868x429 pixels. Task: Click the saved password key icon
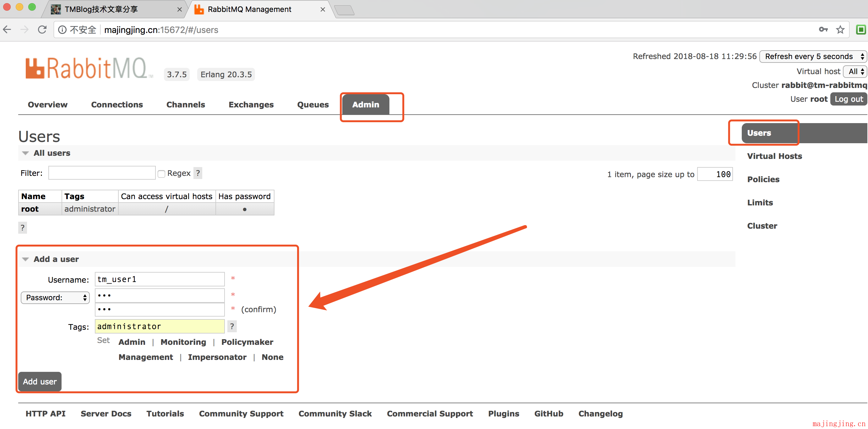(823, 30)
